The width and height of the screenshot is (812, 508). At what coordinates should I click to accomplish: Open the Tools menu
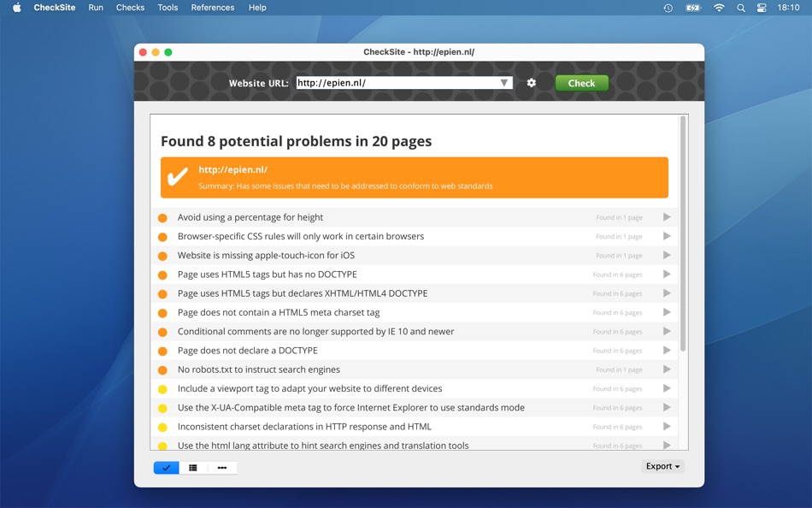coord(168,7)
